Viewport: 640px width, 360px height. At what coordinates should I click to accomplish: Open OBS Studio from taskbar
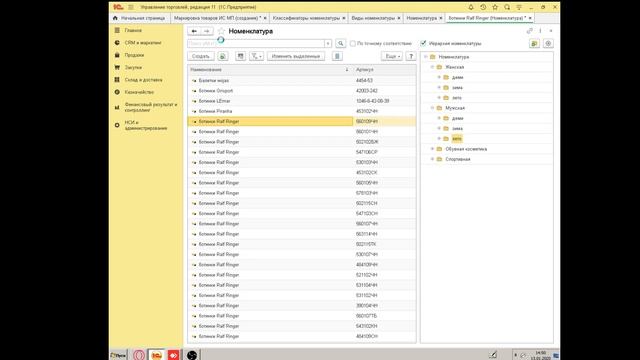click(x=192, y=355)
